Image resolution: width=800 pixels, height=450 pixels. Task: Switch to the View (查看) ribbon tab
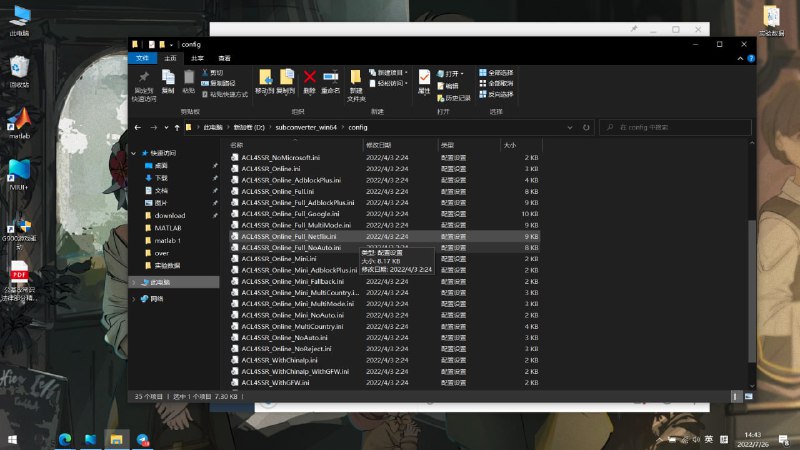(x=224, y=59)
